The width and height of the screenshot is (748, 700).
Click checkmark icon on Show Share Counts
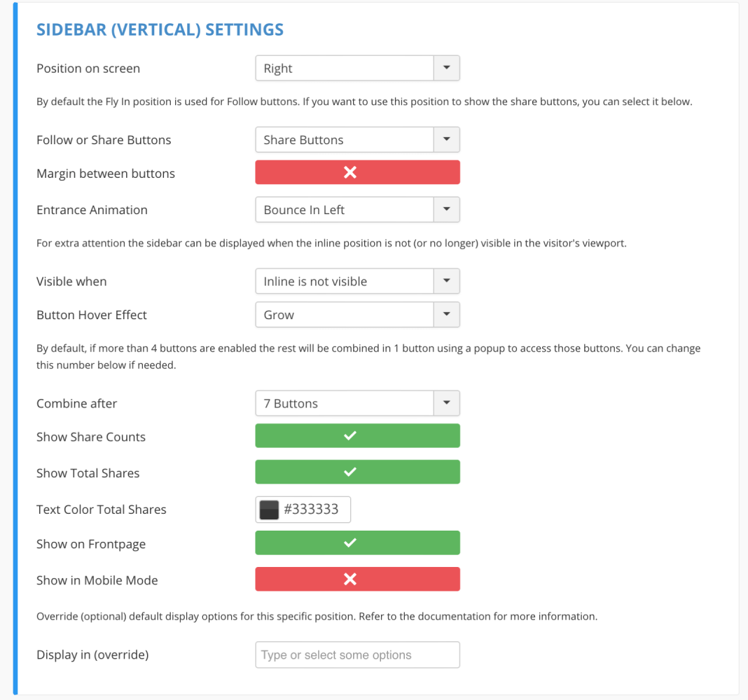coord(350,435)
